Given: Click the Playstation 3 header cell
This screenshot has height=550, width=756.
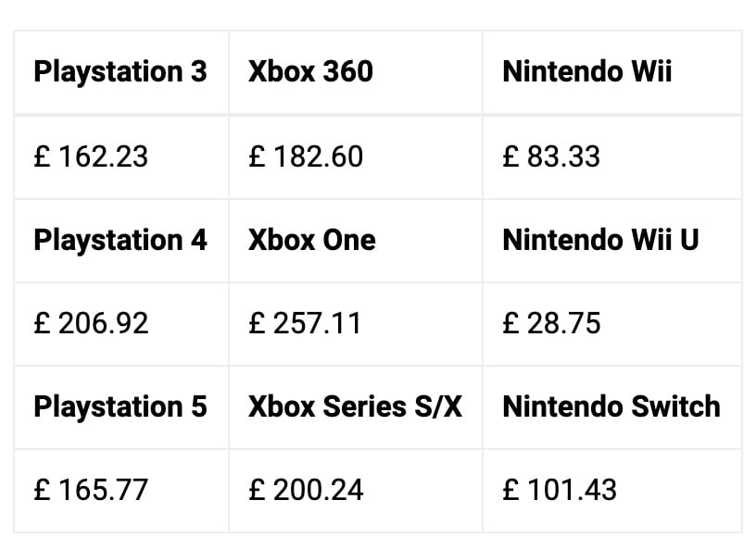Looking at the screenshot, I should click(120, 72).
